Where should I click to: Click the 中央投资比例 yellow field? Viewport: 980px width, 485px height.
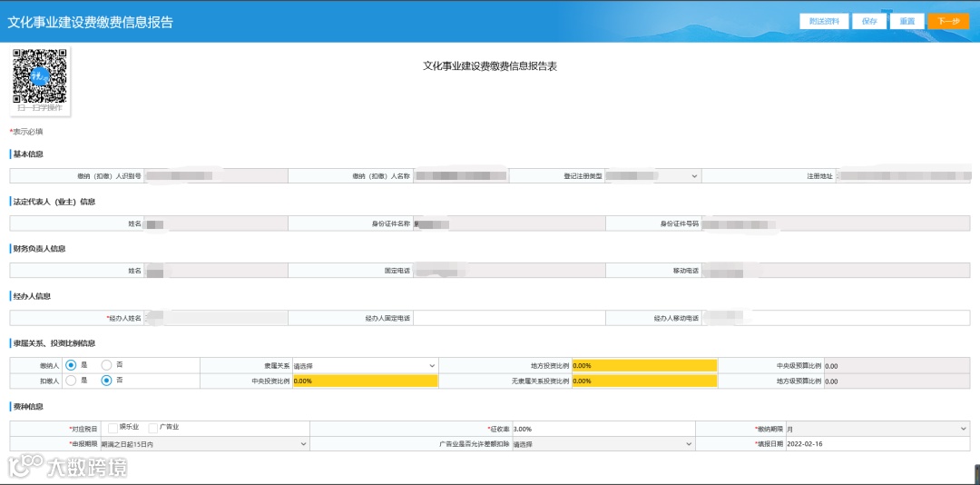365,381
